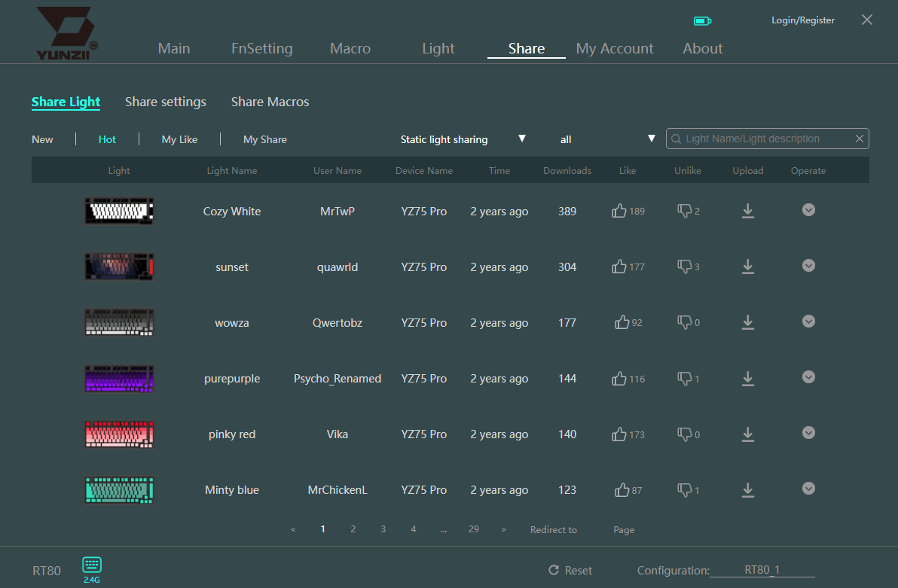Viewport: 898px width, 588px height.
Task: Click the 2.4G keyboard connection icon
Action: [91, 565]
